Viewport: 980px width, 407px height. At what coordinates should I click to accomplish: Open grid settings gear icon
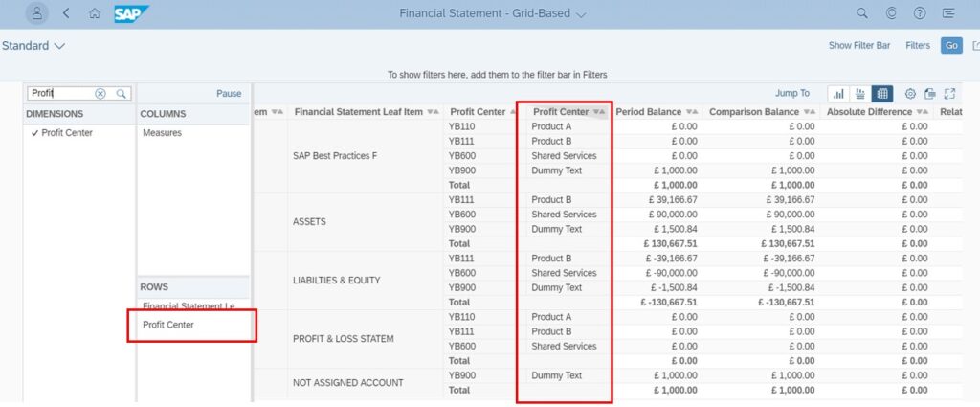910,94
